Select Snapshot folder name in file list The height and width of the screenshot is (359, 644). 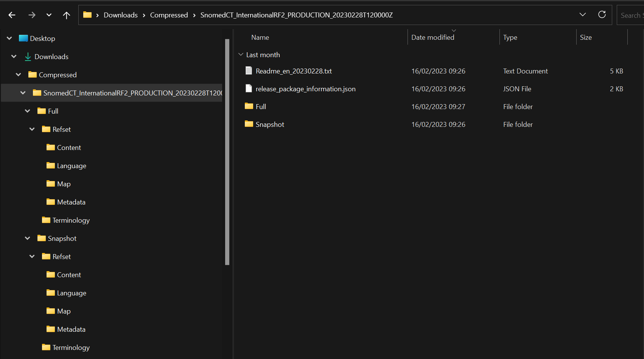[270, 125]
